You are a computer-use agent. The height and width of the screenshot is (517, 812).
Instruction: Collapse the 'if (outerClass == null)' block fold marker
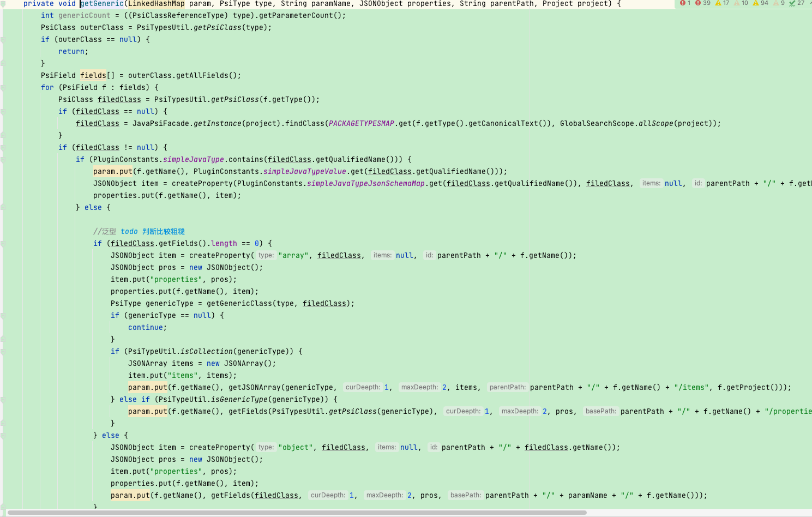[3, 40]
